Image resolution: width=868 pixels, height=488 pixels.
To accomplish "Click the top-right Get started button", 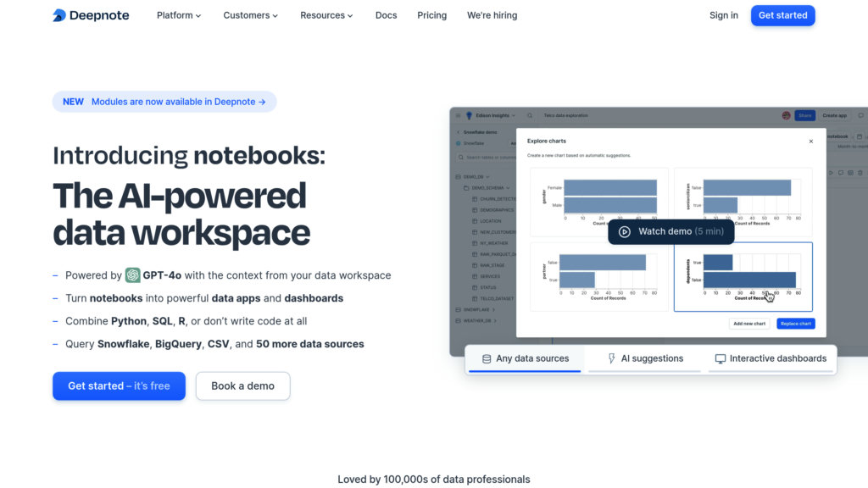I will [782, 15].
